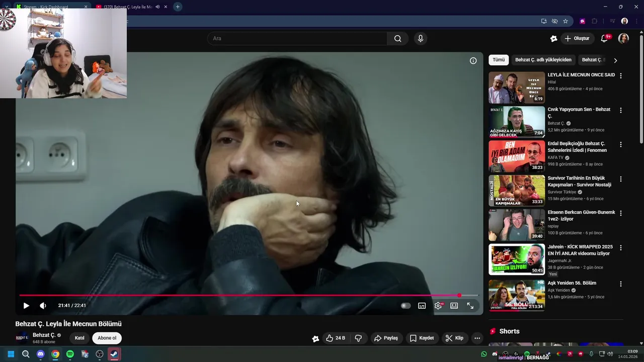
Task: Open Jahrein KİCK WRAPPED 2025 video thumbnail
Action: [517, 259]
